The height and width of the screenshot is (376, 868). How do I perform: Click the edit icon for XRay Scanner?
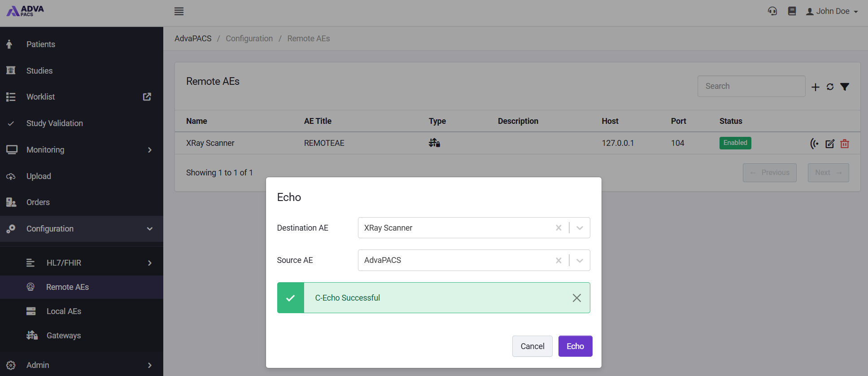click(830, 144)
